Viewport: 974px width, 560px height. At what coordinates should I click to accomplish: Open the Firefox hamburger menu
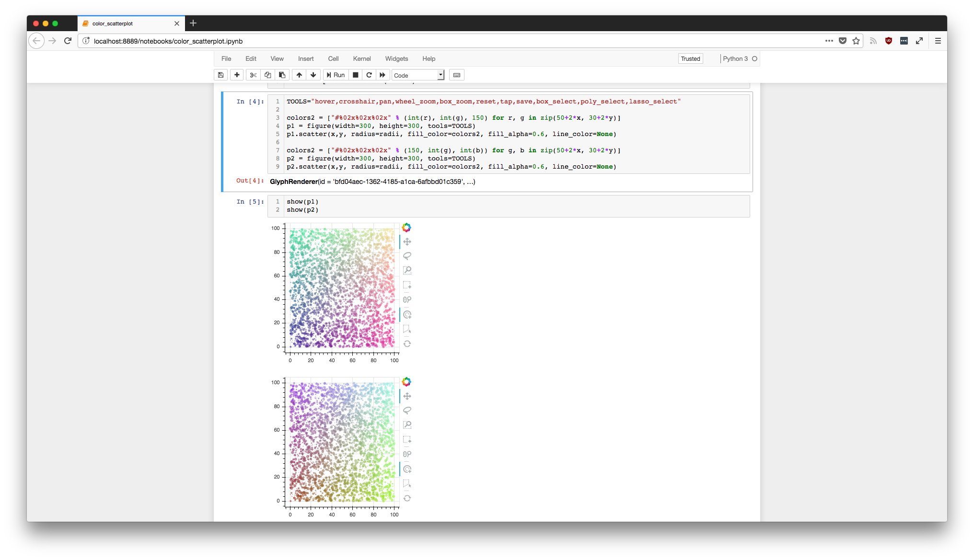click(x=938, y=41)
